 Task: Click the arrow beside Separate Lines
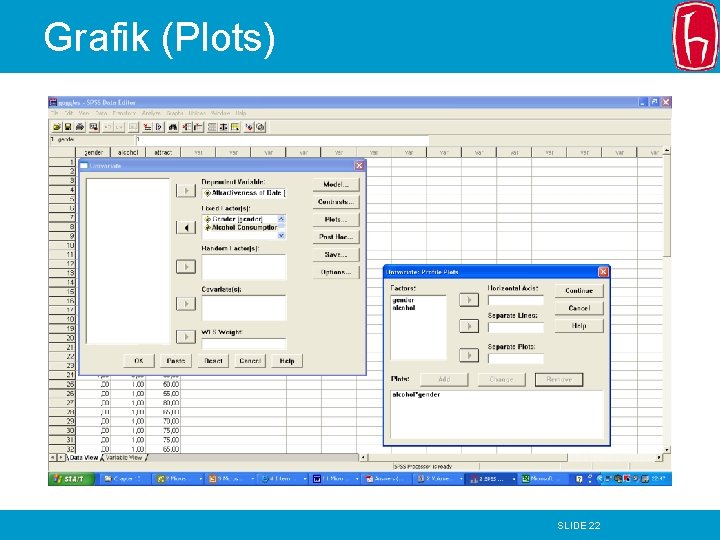(x=469, y=326)
